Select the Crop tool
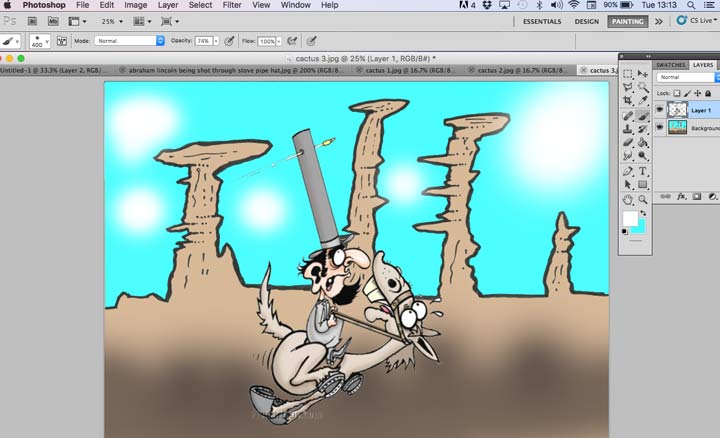 point(628,101)
